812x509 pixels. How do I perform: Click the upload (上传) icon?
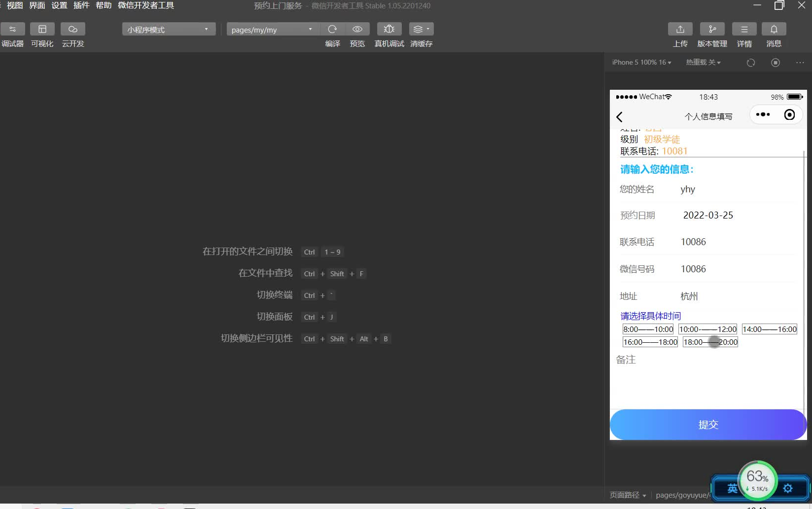(680, 29)
